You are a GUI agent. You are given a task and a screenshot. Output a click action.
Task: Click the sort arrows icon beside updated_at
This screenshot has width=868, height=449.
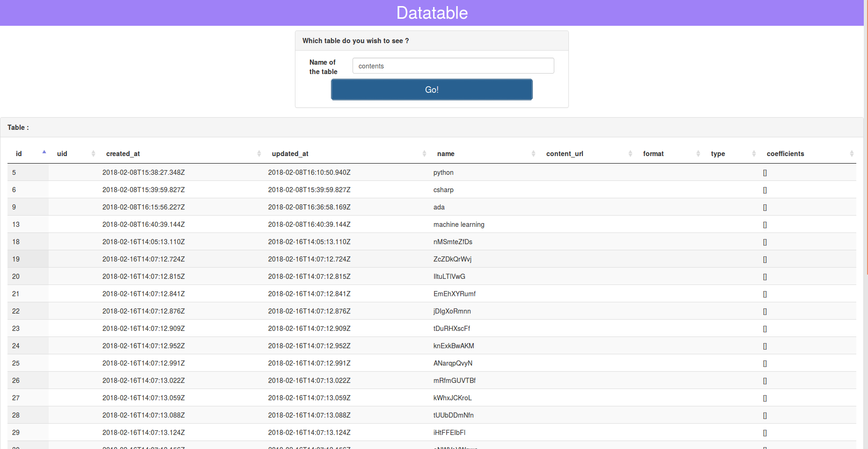(424, 154)
